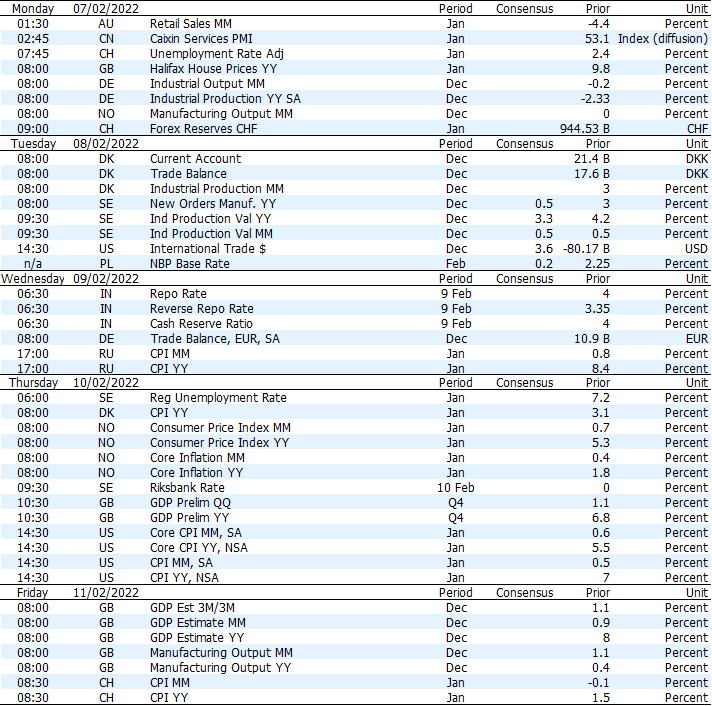This screenshot has width=712, height=706.
Task: Click 'New Orders Manuf. YY' entry
Action: click(213, 203)
